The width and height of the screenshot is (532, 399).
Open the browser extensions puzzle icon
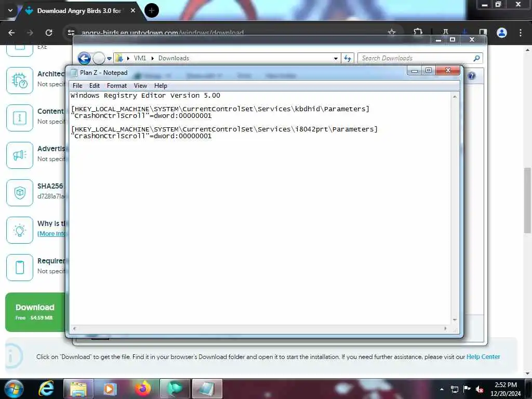pos(418,33)
